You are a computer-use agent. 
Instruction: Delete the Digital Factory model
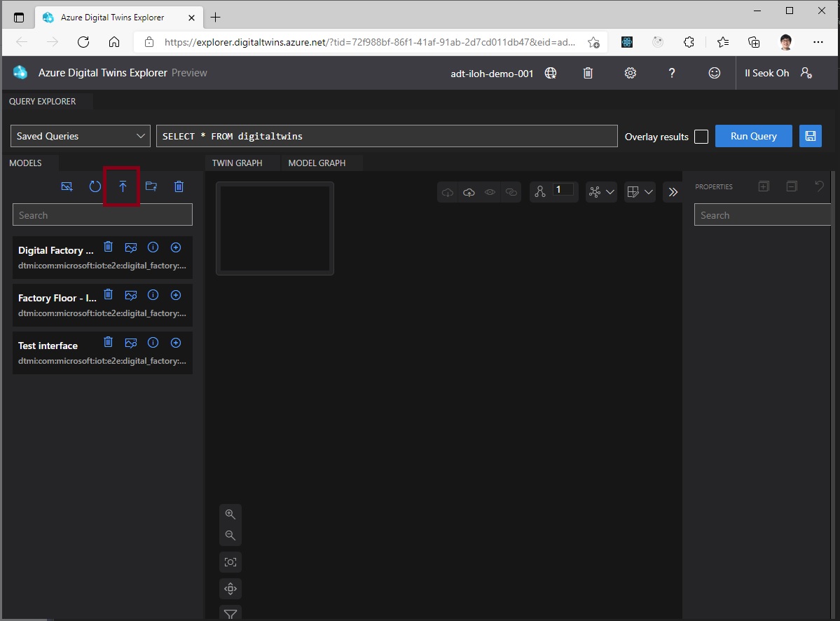[108, 247]
